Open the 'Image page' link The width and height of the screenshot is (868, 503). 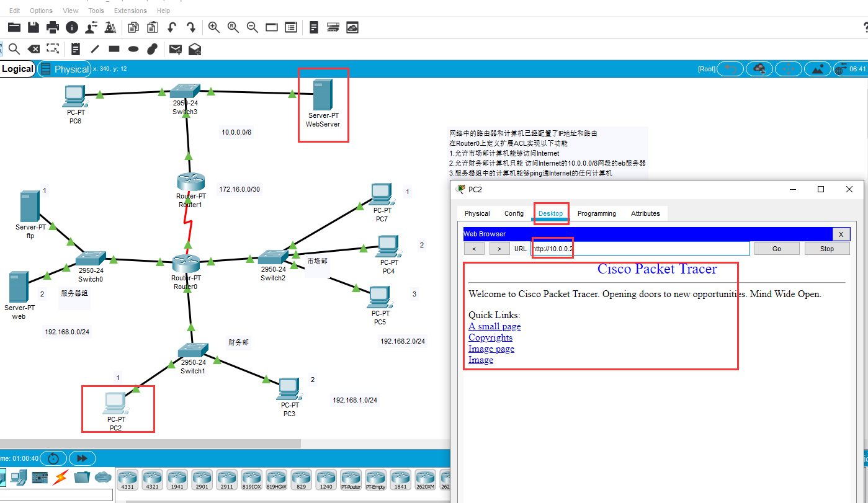coord(491,349)
